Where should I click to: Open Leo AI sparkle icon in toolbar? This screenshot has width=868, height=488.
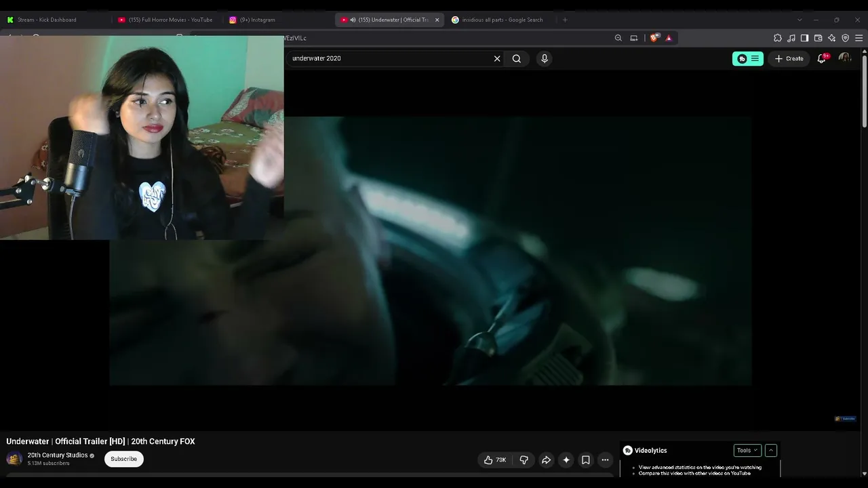point(832,38)
